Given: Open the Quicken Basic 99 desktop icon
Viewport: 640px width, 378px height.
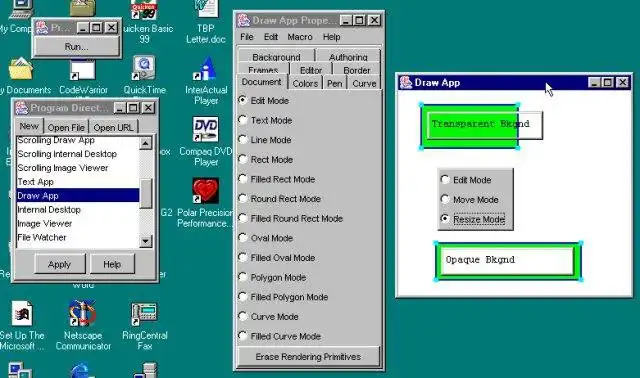Looking at the screenshot, I should 145,11.
